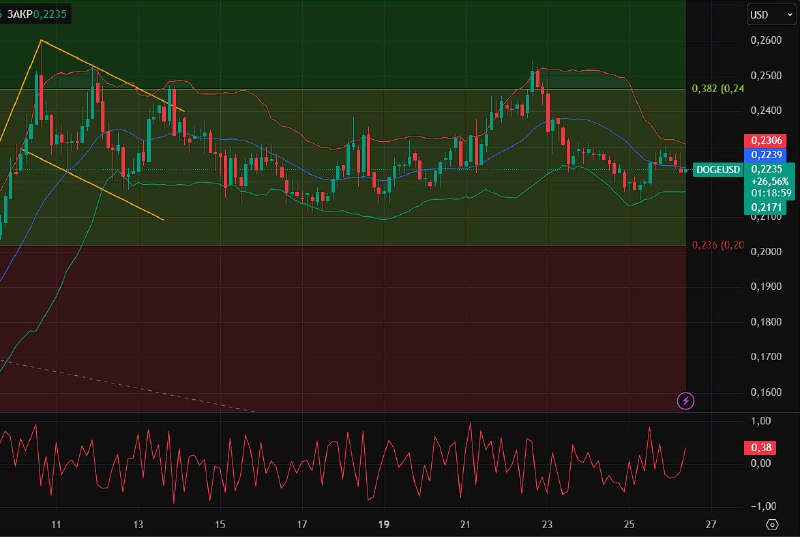This screenshot has width=800, height=537.
Task: Click the green 0,2171 price label
Action: [767, 207]
